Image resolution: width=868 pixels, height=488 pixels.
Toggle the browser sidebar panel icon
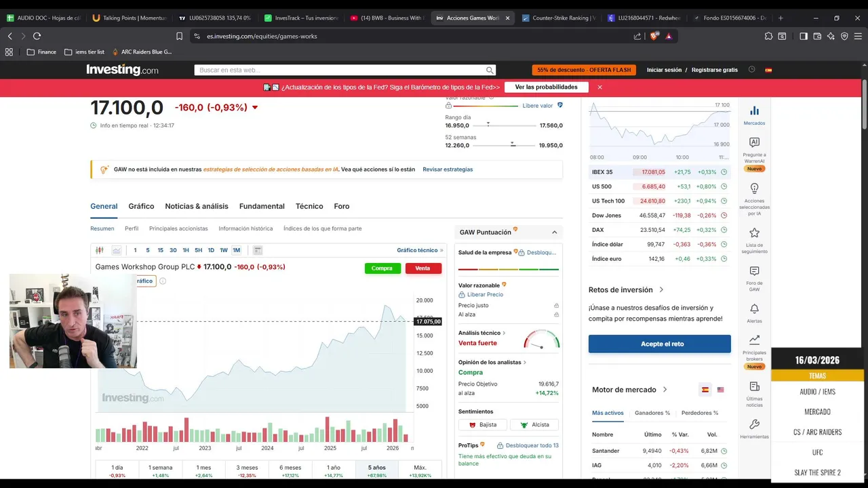804,36
